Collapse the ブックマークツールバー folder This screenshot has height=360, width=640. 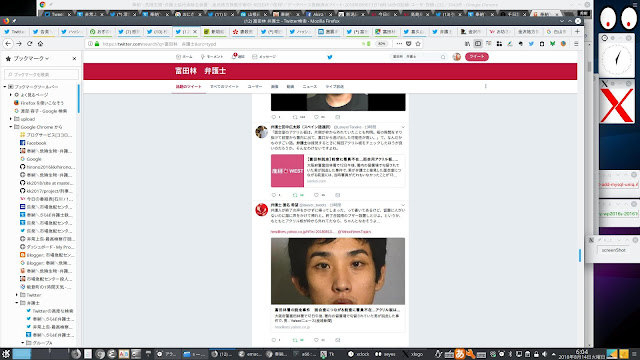point(5,87)
